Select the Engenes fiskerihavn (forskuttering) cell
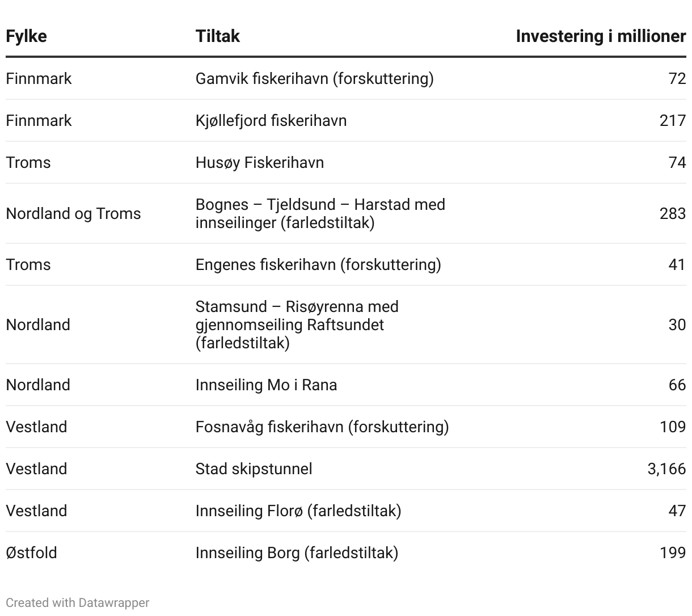Screen dimensions: 692x616 318,264
